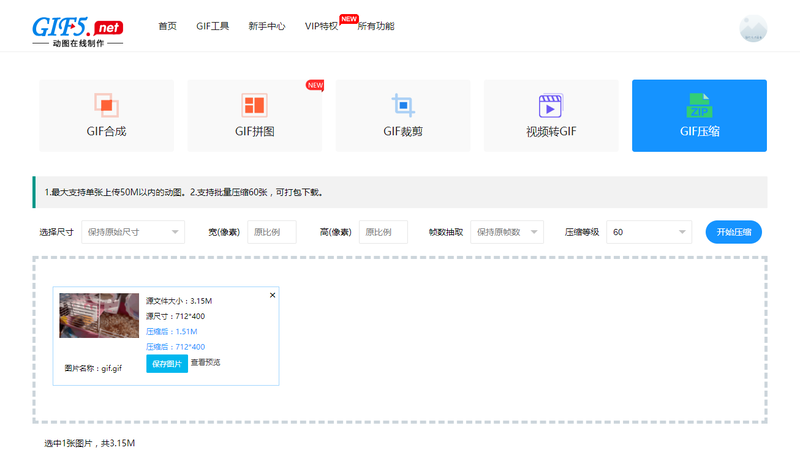Click the 开始压缩 button
Image resolution: width=800 pixels, height=461 pixels.
click(x=734, y=232)
